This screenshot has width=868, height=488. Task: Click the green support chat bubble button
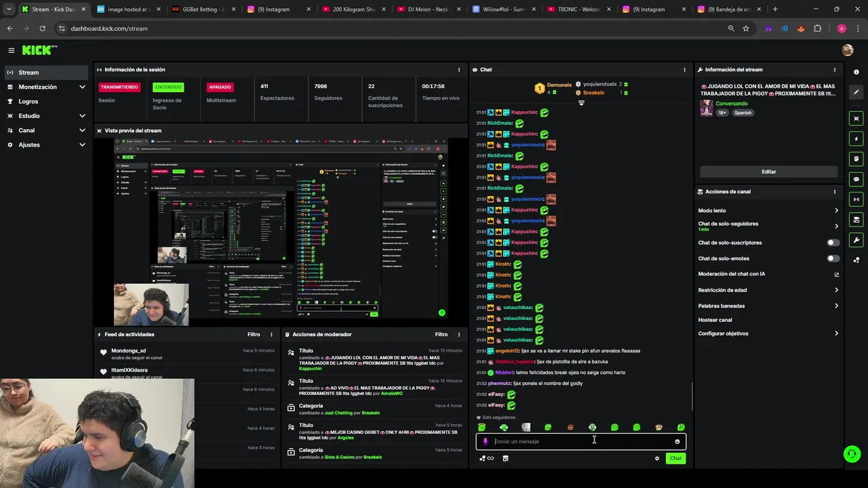click(x=852, y=453)
